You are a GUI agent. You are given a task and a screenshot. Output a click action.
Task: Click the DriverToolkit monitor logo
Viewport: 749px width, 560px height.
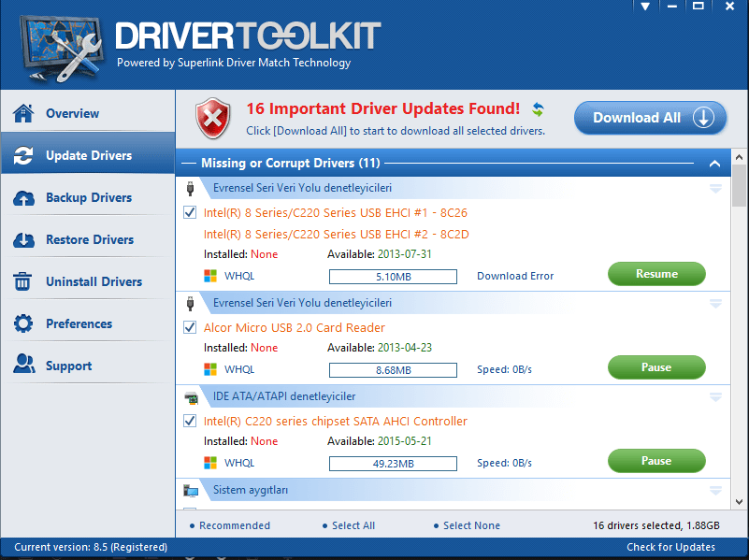pos(61,49)
